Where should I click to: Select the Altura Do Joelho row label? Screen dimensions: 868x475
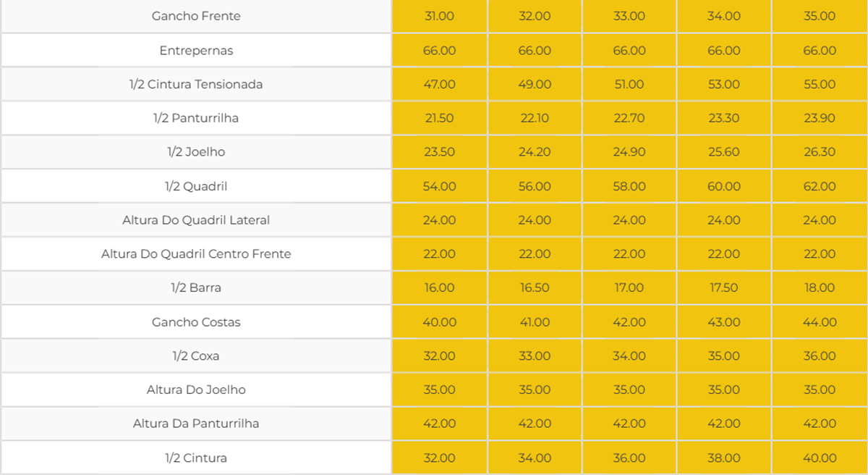point(196,390)
